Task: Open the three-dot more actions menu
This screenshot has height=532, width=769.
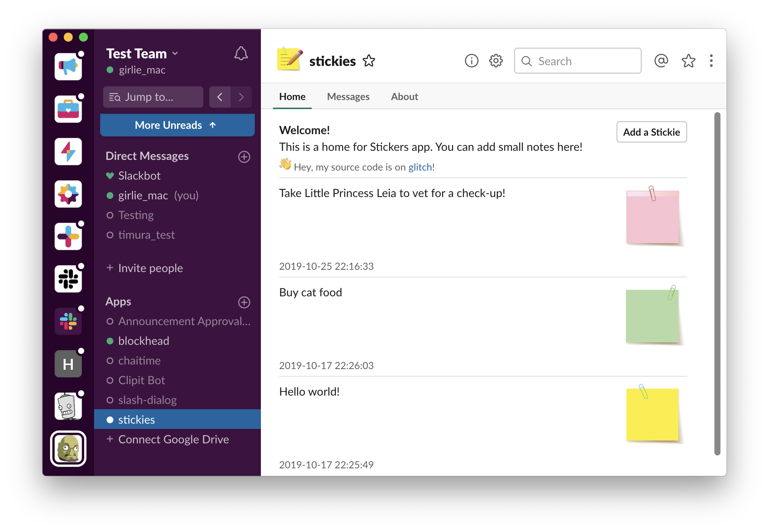Action: coord(711,61)
